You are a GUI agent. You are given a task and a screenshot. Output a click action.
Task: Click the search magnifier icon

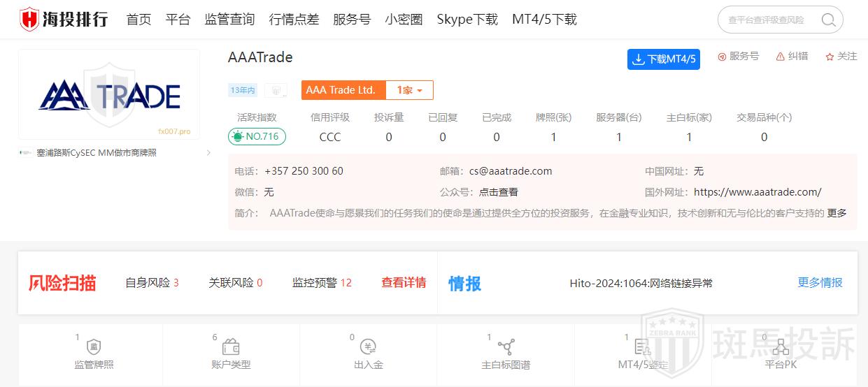828,20
